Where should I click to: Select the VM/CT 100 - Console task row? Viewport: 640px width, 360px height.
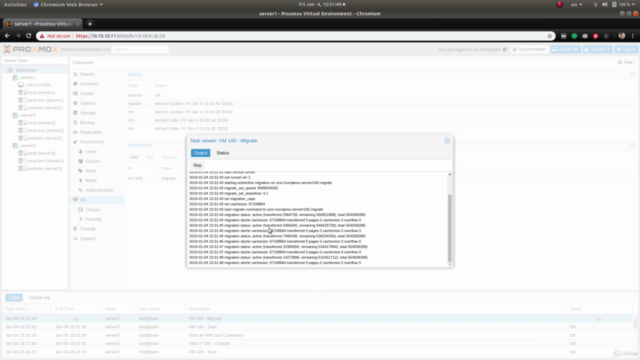[318, 344]
